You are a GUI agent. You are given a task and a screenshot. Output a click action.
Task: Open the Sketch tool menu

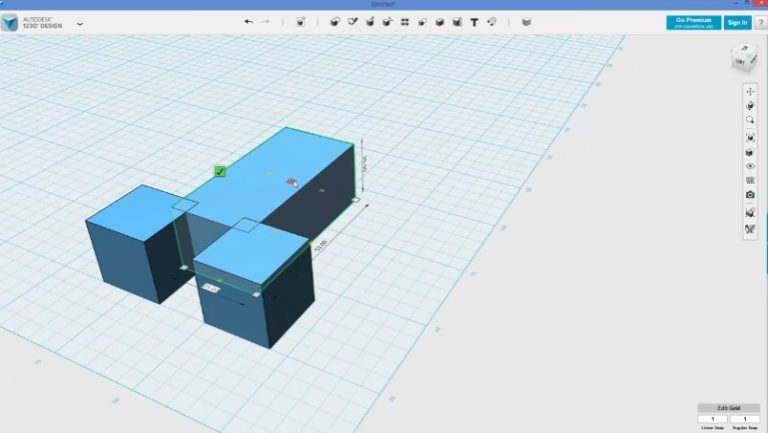(353, 22)
